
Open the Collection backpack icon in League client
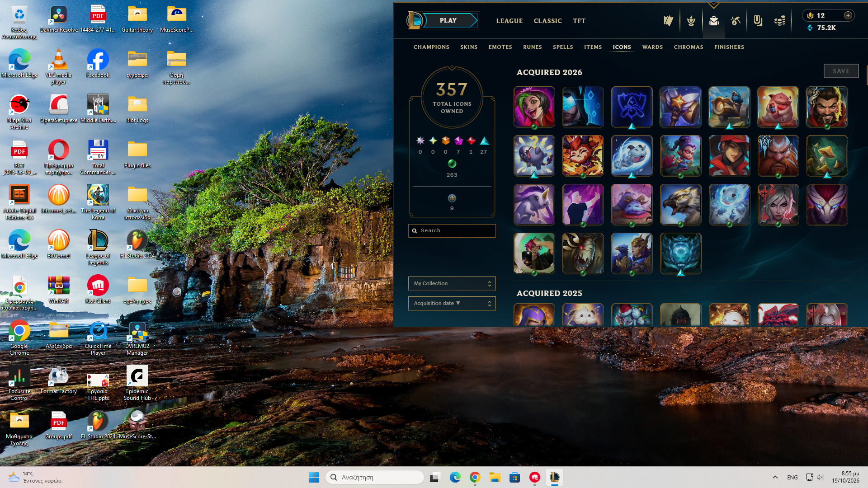tap(714, 21)
